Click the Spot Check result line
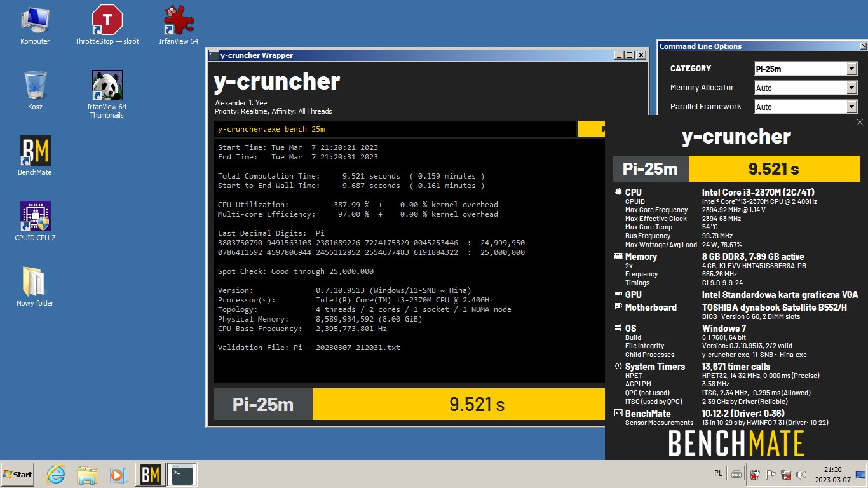This screenshot has width=868, height=488. [295, 271]
